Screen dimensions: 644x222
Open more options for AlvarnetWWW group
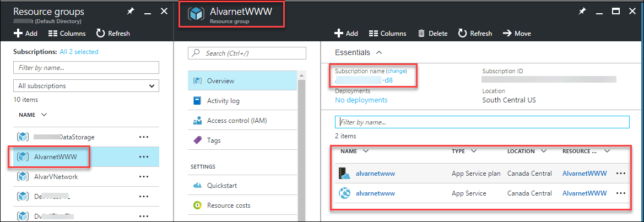(x=144, y=156)
